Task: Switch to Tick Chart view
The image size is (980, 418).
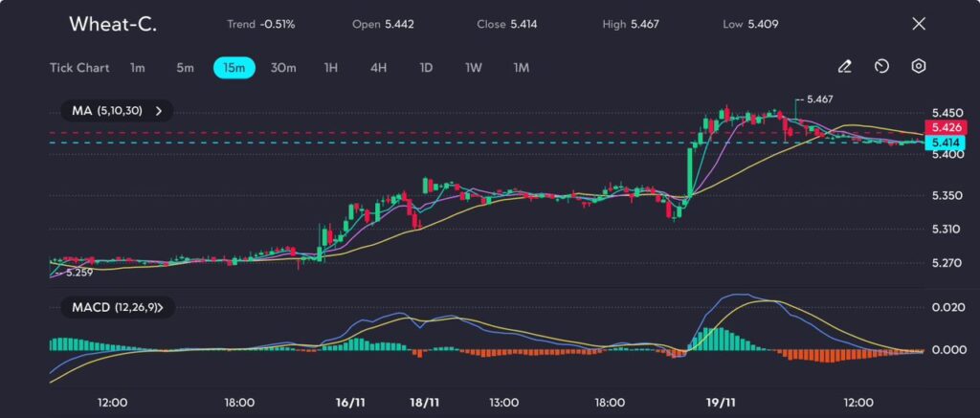Action: coord(79,68)
